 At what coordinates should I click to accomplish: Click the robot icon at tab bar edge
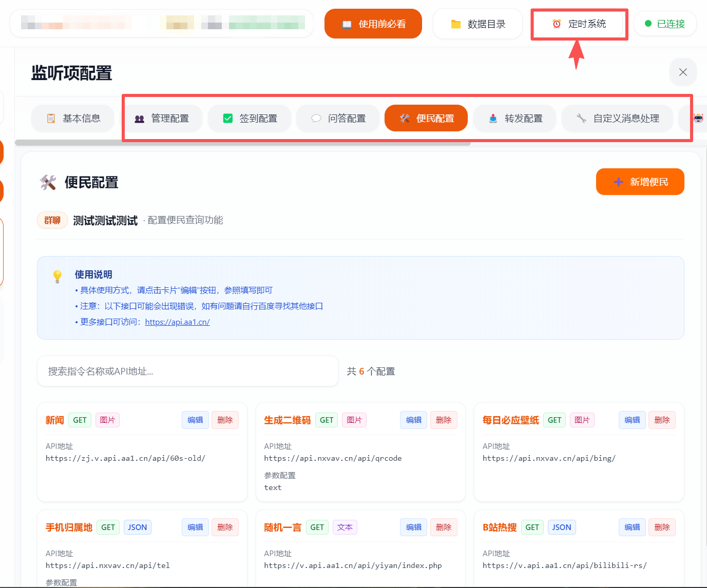pos(699,118)
